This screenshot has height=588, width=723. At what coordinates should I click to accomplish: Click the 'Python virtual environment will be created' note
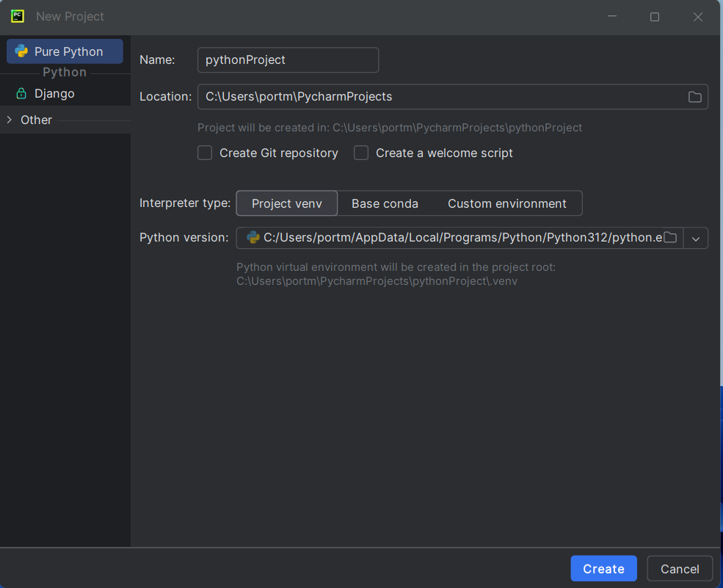396,274
